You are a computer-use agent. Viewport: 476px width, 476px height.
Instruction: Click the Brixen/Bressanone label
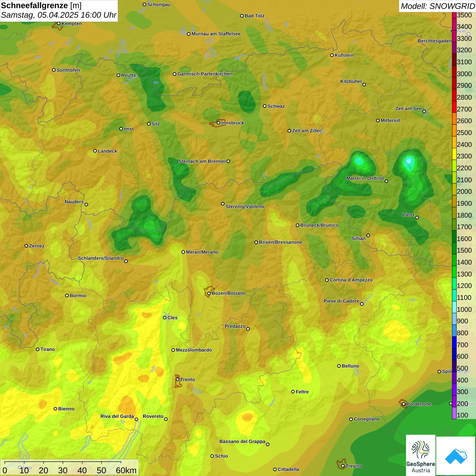click(280, 242)
